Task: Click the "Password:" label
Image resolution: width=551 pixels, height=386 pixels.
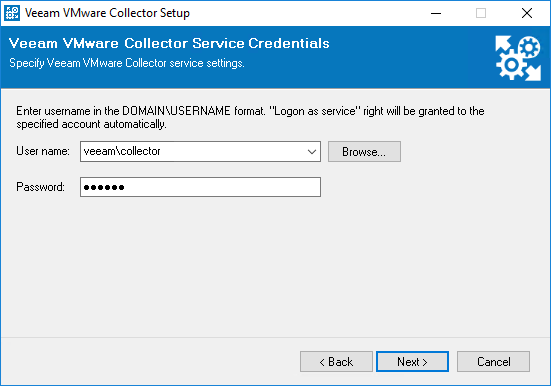Action: 40,187
